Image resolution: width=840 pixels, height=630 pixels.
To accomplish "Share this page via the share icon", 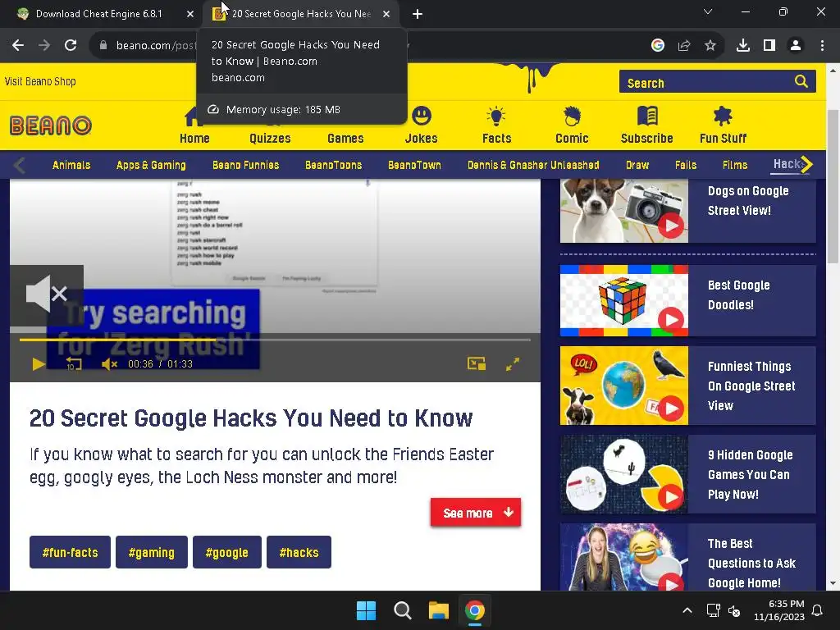I will coord(684,46).
